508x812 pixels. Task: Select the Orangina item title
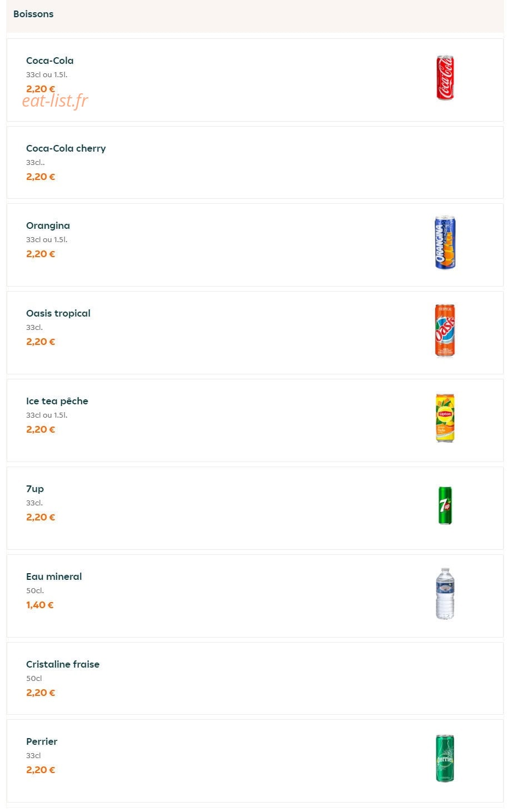(48, 225)
